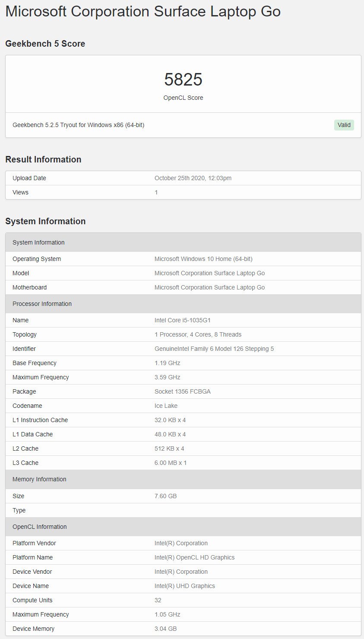This screenshot has height=639, width=364.
Task: Click the Platform Name label
Action: (32, 557)
